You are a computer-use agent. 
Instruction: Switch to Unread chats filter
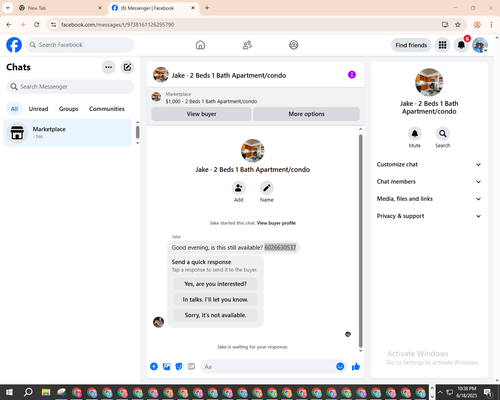[x=38, y=109]
